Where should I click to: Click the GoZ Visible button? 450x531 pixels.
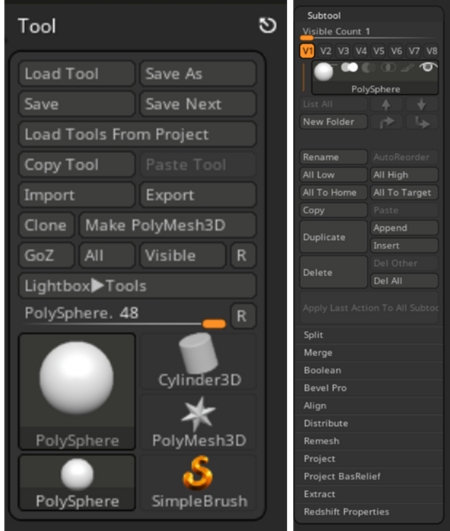point(183,255)
